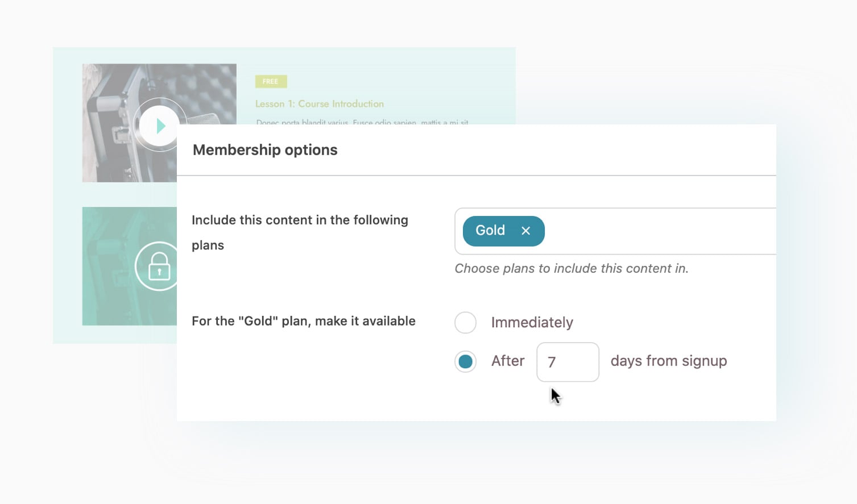Open the plans selection field

(x=660, y=231)
